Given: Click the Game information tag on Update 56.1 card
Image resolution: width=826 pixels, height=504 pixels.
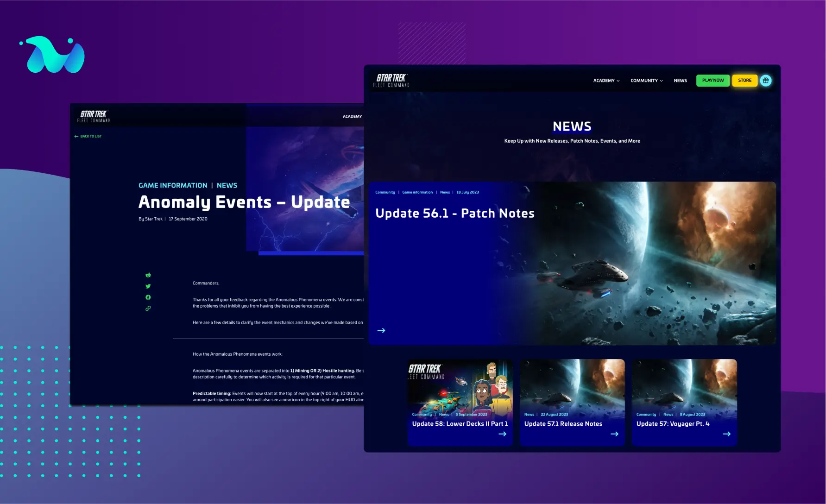Looking at the screenshot, I should pyautogui.click(x=417, y=192).
